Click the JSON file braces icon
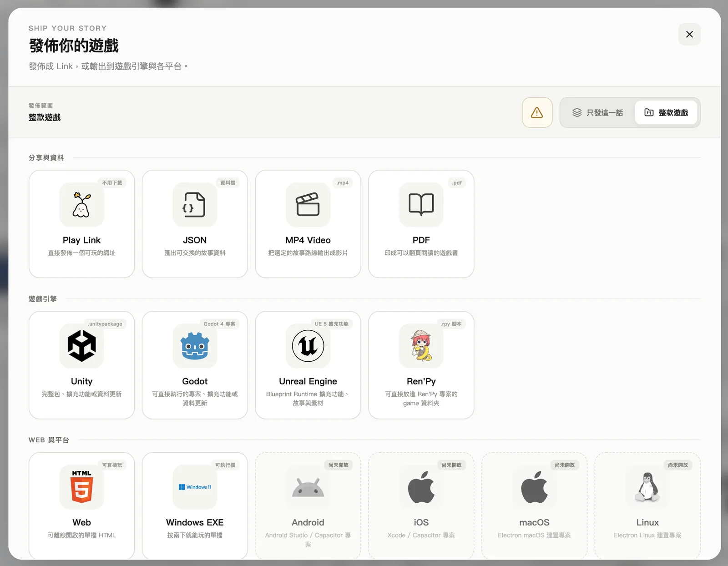This screenshot has width=728, height=566. click(x=195, y=205)
